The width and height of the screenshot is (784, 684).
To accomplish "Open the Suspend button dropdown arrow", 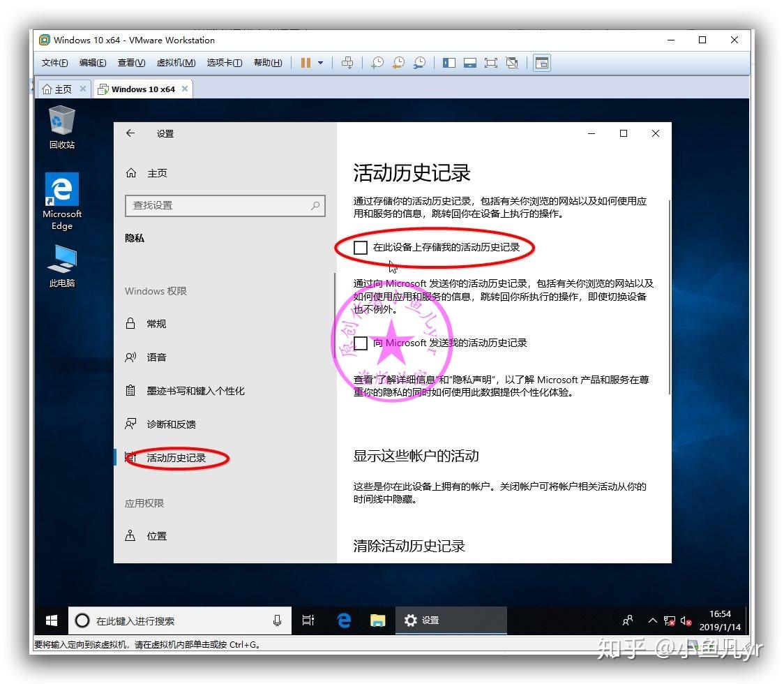I will [x=319, y=63].
